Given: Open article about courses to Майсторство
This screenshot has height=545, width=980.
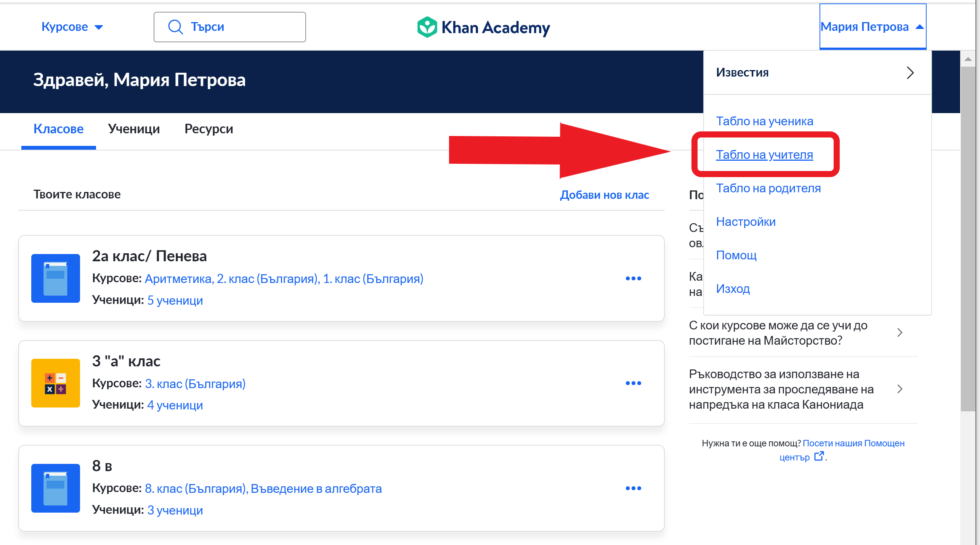Looking at the screenshot, I should click(x=900, y=332).
